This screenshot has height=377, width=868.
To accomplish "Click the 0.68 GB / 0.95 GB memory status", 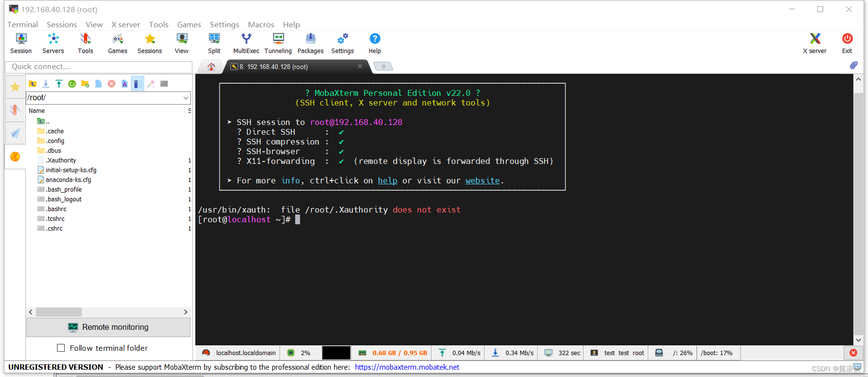I will click(x=393, y=353).
